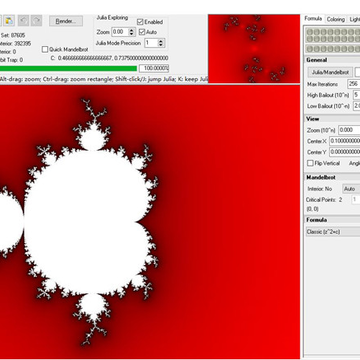Toggle the Julia Exploring Enabled checkbox
The image size is (360, 360).
[x=140, y=22]
